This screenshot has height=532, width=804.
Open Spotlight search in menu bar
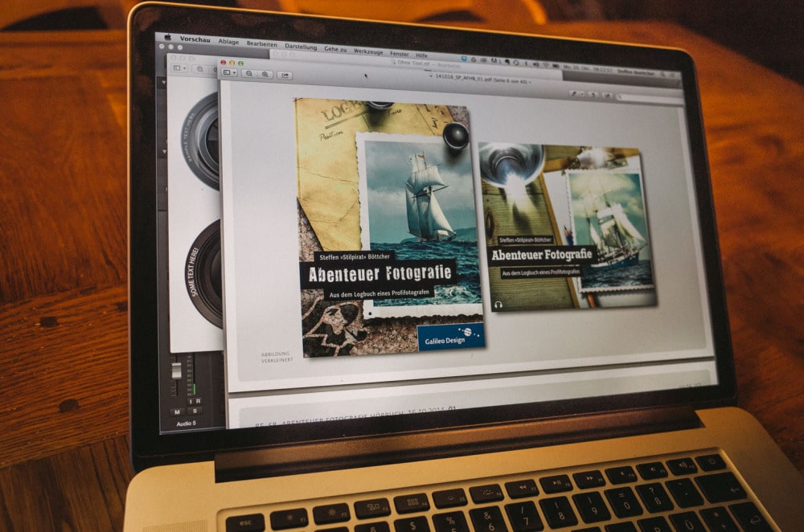click(662, 75)
